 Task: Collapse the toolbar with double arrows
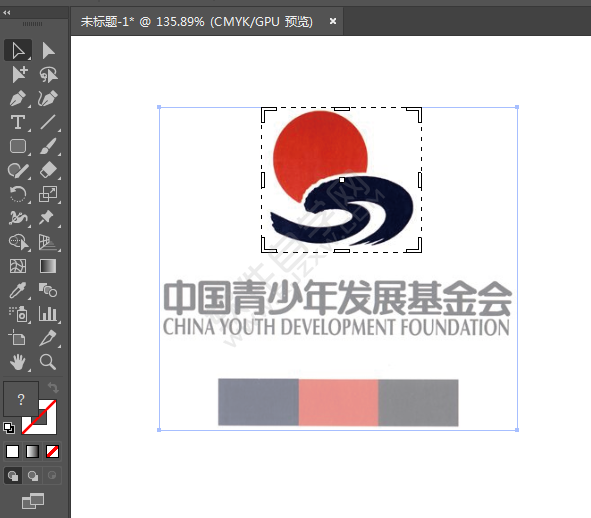6,12
